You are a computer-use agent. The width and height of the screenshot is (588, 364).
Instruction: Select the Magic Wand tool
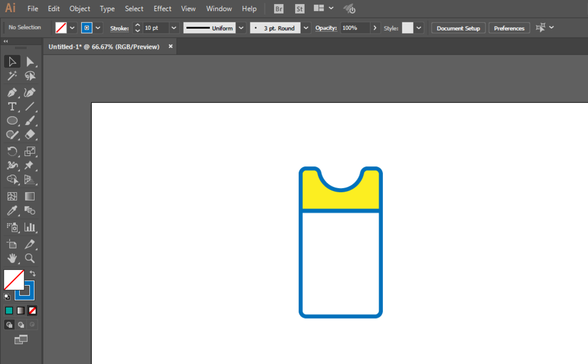(12, 76)
